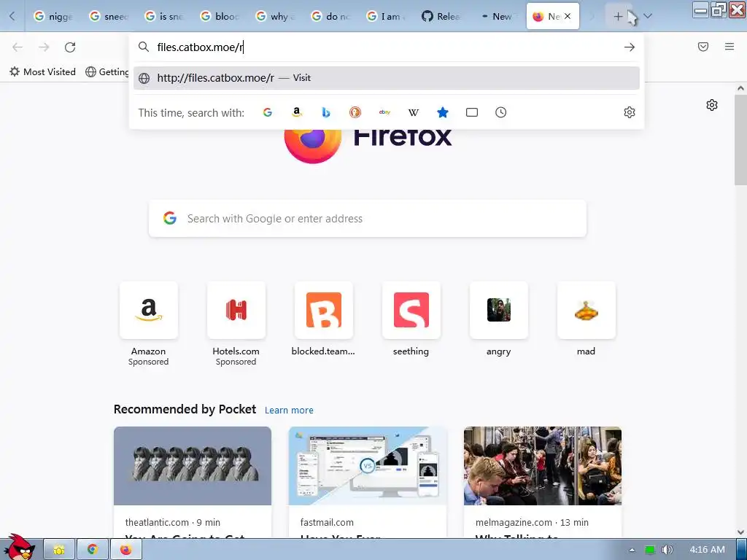Open Chrome from the taskbar
Screen dimensions: 747x560
(93, 550)
